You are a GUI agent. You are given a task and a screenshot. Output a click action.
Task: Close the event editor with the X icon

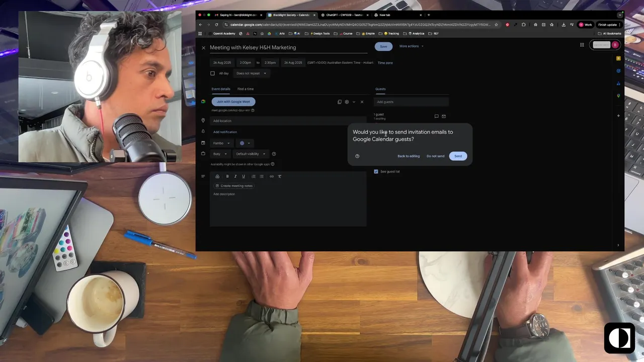point(203,48)
